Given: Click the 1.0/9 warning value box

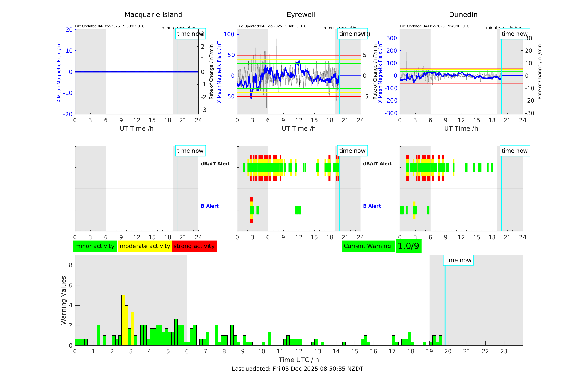Looking at the screenshot, I should tap(408, 246).
